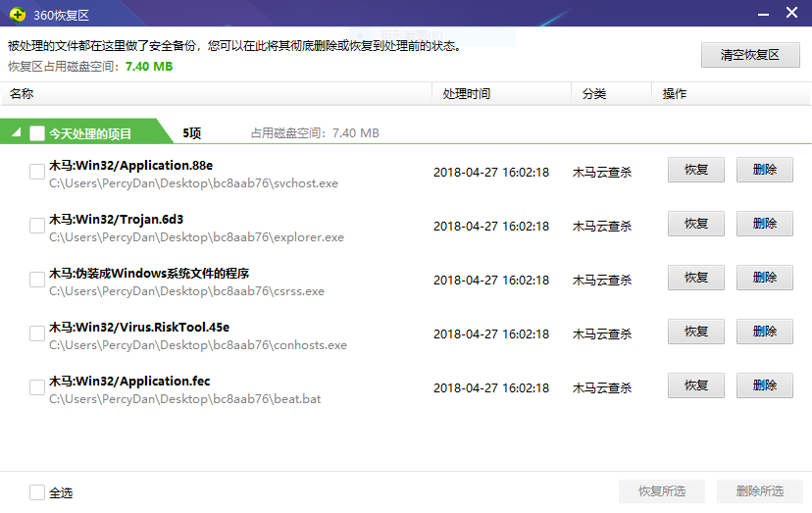This screenshot has width=812, height=513.
Task: Click the 360 logo icon in title bar
Action: click(18, 15)
